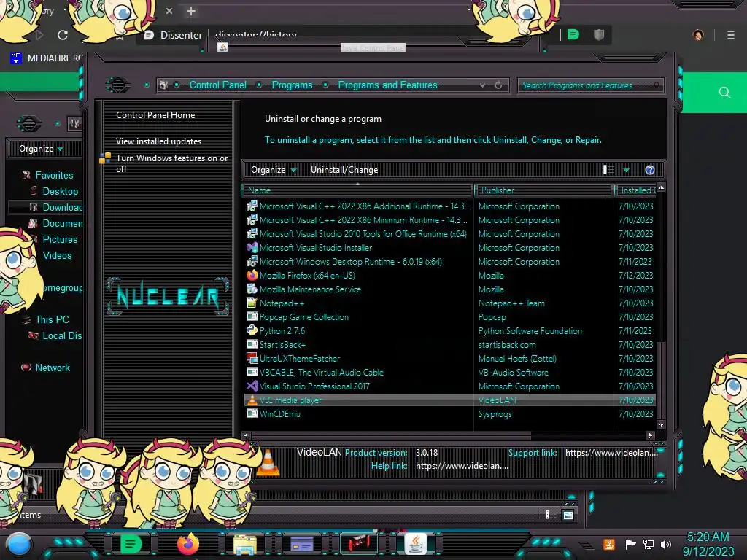
Task: Open the browser profile avatar
Action: point(698,35)
